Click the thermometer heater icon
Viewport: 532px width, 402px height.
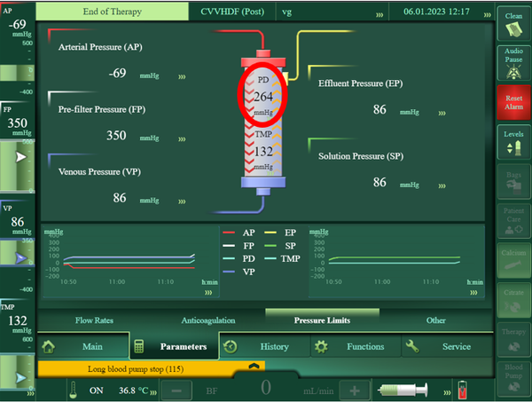(74, 389)
